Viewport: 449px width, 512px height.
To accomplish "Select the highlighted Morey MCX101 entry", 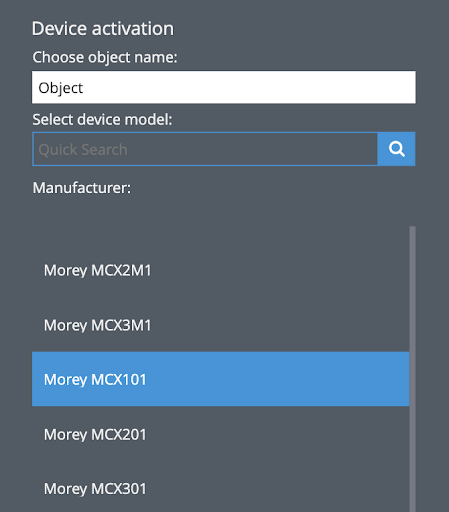I will tap(220, 379).
